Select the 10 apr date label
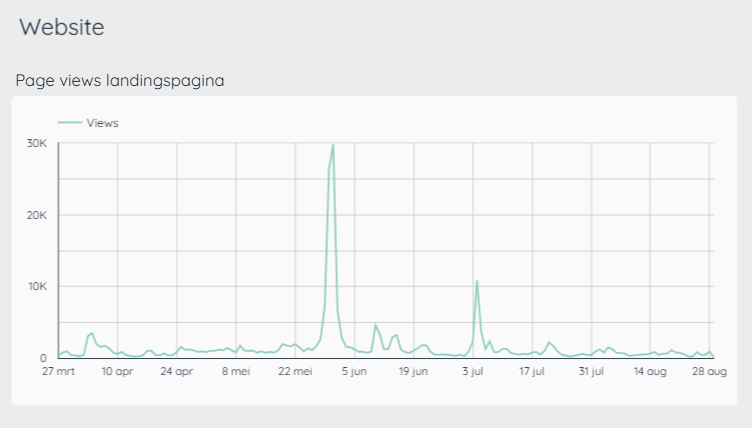Image resolution: width=752 pixels, height=428 pixels. 117,371
